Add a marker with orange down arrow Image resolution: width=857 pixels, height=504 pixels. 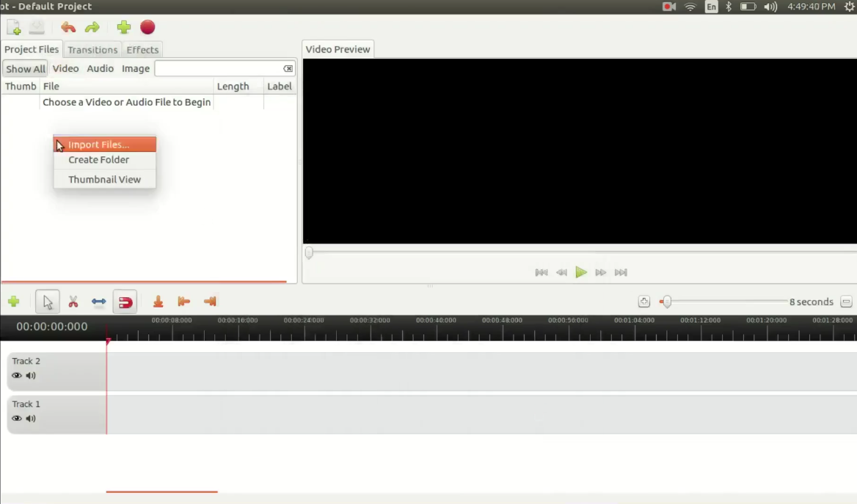click(158, 302)
